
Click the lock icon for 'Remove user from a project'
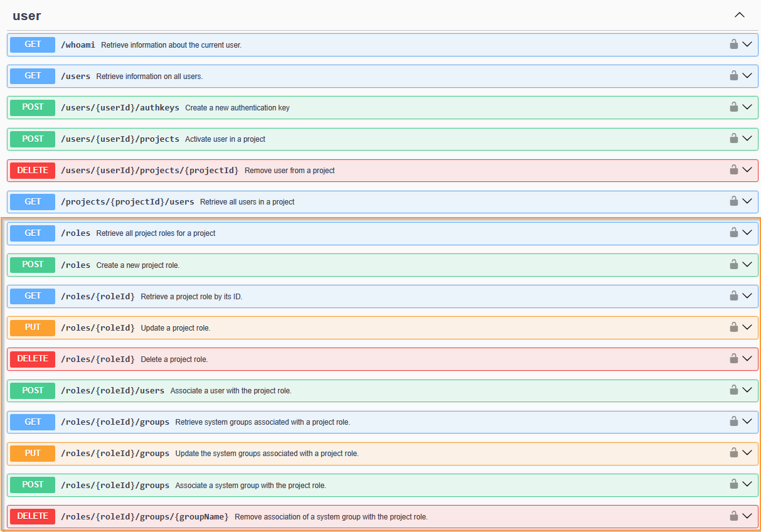click(x=733, y=169)
